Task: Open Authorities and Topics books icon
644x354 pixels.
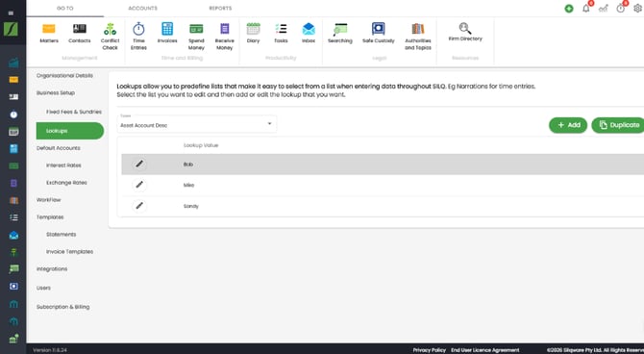Action: click(x=418, y=37)
